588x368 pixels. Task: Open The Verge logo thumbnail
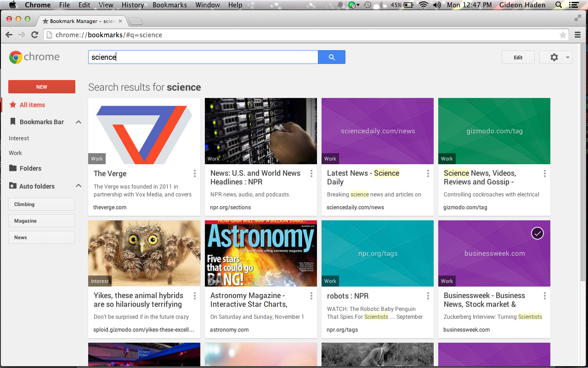(x=144, y=131)
